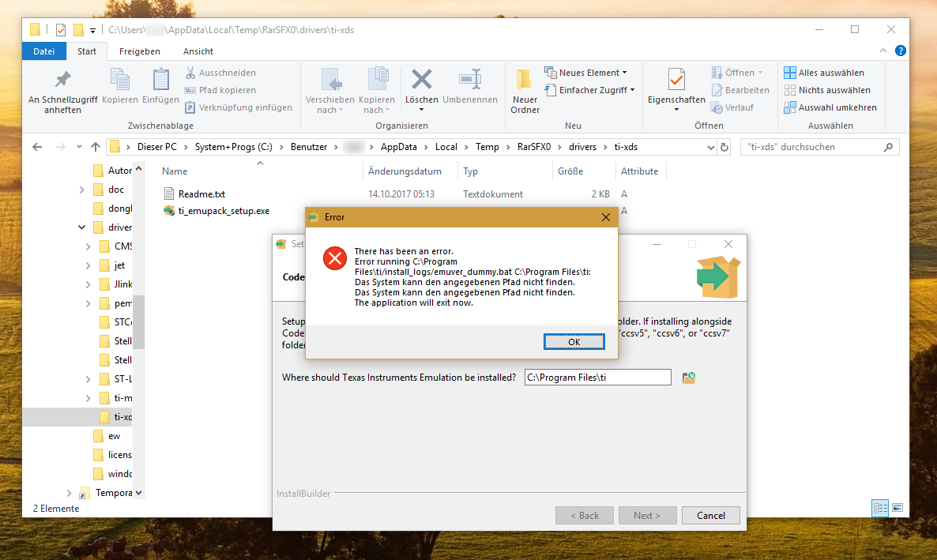
Task: Click the Einfügen clipboard icon
Action: [160, 80]
